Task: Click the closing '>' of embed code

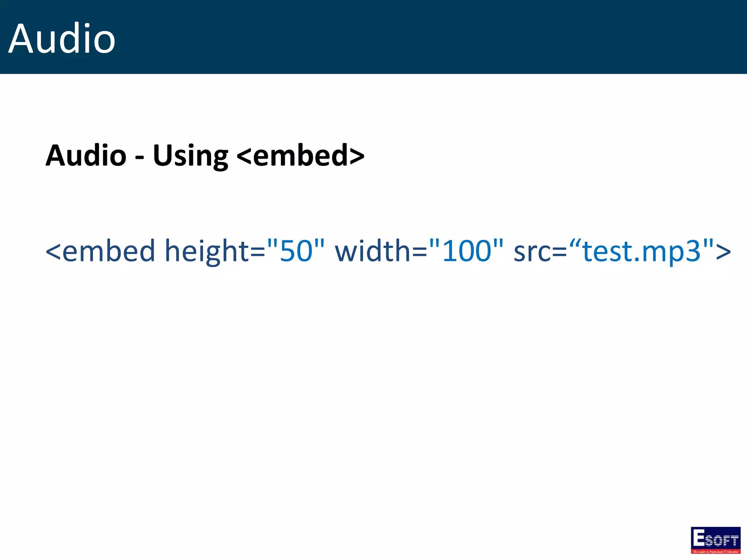Action: point(723,252)
